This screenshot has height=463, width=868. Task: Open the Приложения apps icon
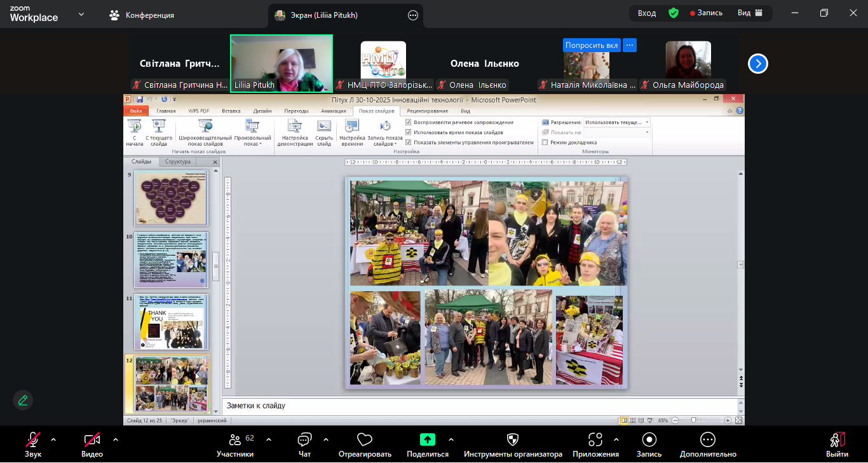pyautogui.click(x=595, y=439)
